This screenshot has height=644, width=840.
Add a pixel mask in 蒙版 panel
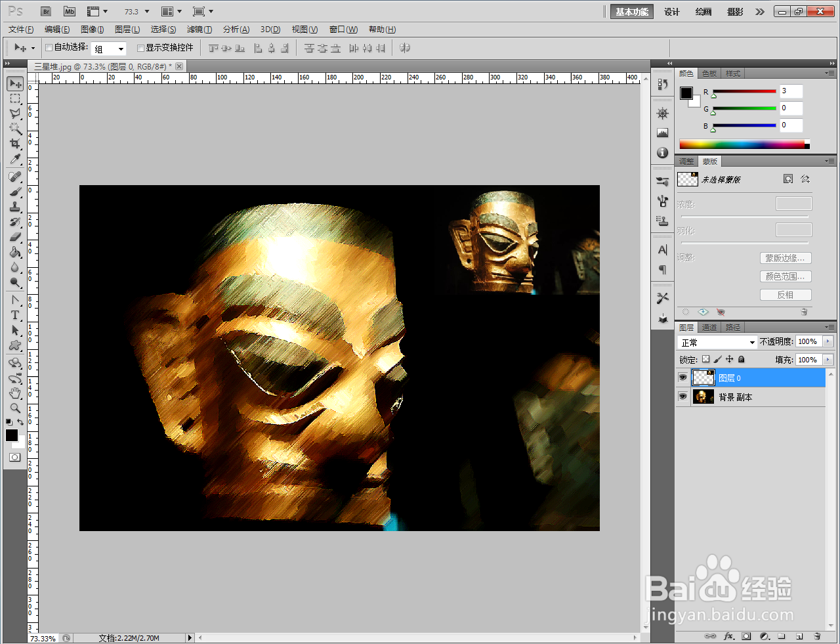click(788, 179)
